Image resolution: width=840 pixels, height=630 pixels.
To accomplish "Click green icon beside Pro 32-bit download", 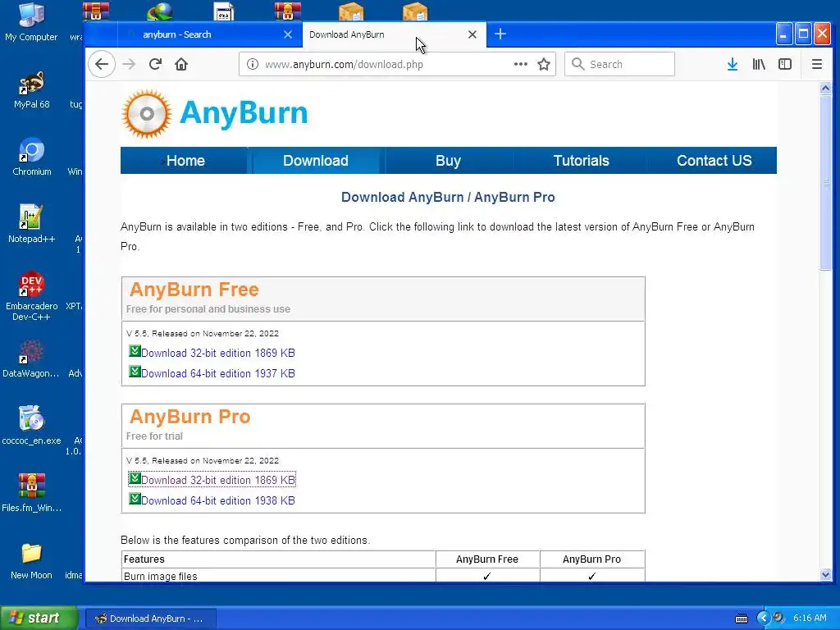I will 135,478.
